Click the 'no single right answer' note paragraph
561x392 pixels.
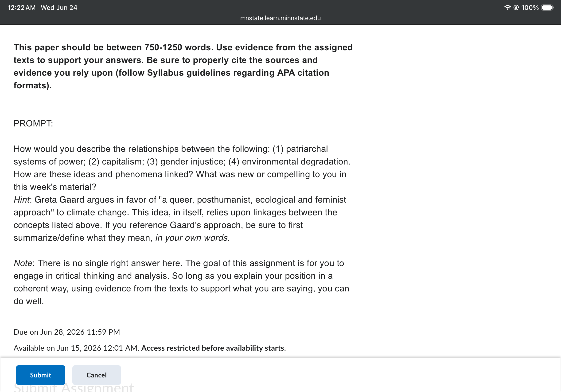click(x=181, y=282)
